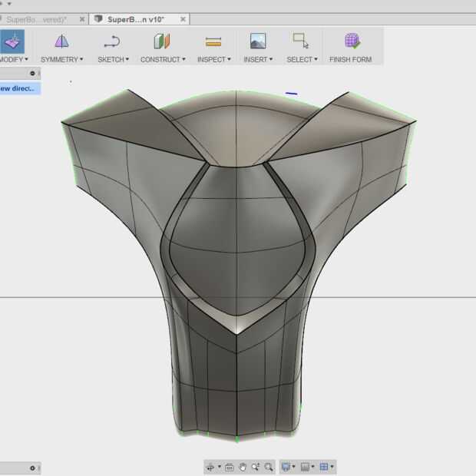476x476 pixels.
Task: Toggle the bottom-left comments panel button
Action: click(33, 468)
